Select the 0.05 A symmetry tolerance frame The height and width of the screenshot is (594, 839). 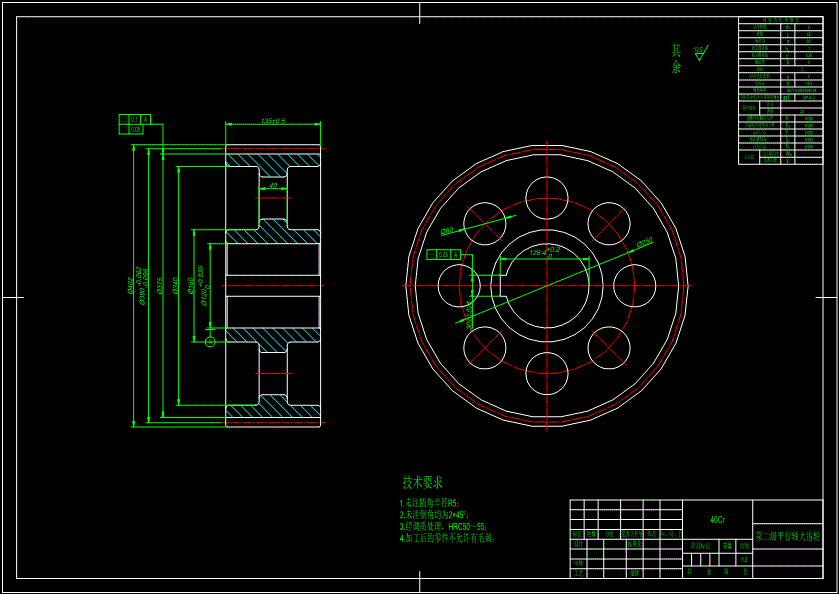pyautogui.click(x=444, y=255)
